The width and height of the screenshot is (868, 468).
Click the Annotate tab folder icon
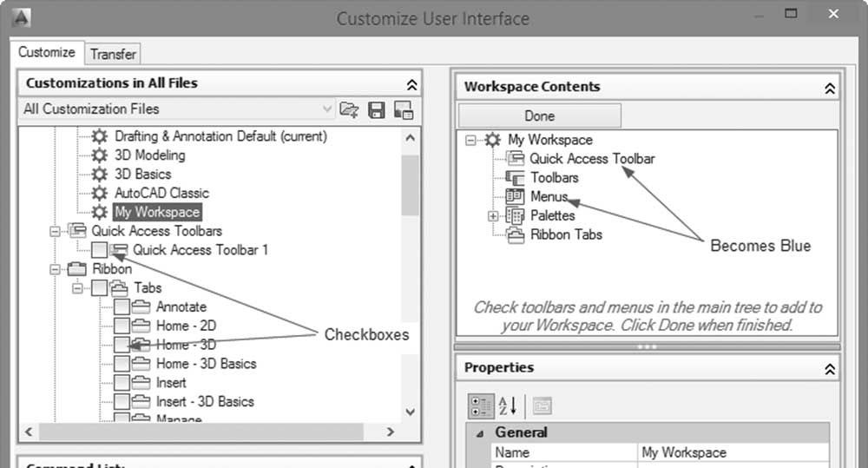tap(141, 307)
